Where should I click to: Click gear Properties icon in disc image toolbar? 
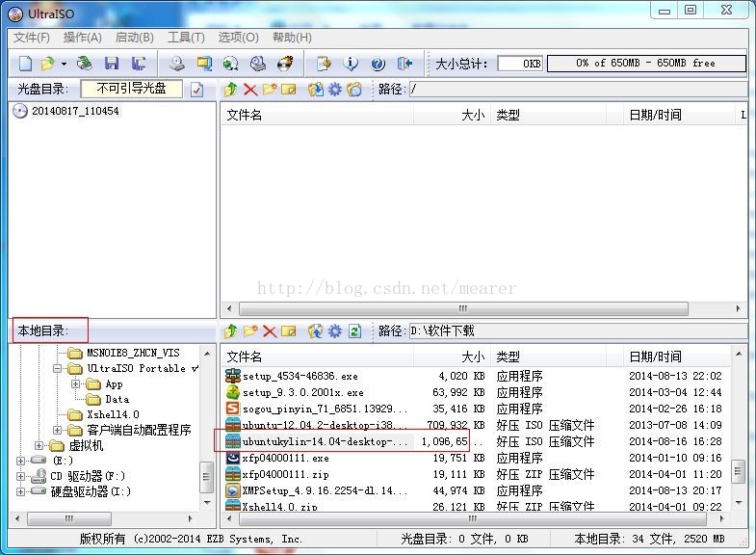coord(334,90)
